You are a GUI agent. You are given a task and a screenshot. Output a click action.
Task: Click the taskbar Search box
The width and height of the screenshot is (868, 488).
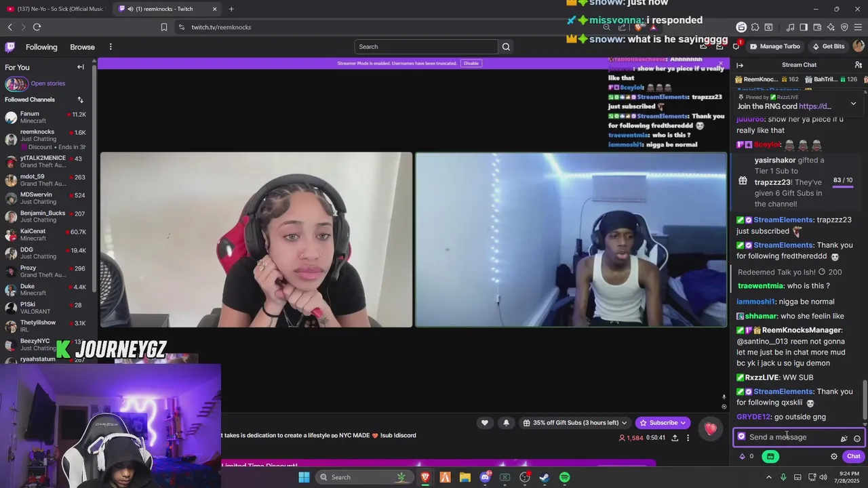tap(364, 477)
